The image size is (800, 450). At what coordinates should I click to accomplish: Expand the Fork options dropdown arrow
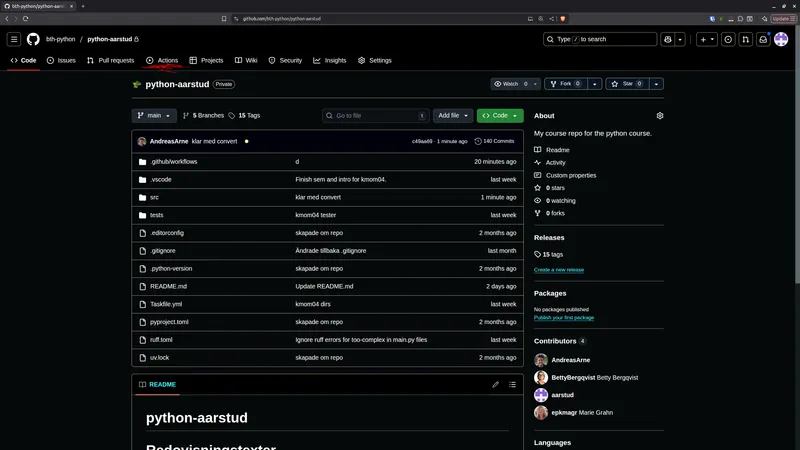tap(592, 84)
